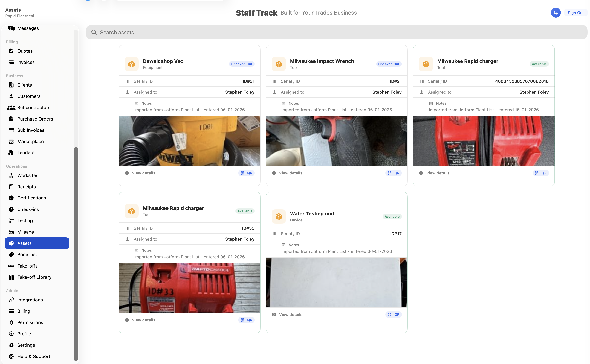This screenshot has height=364, width=590.
Task: Click the blue sparkle assistant icon
Action: 556,13
